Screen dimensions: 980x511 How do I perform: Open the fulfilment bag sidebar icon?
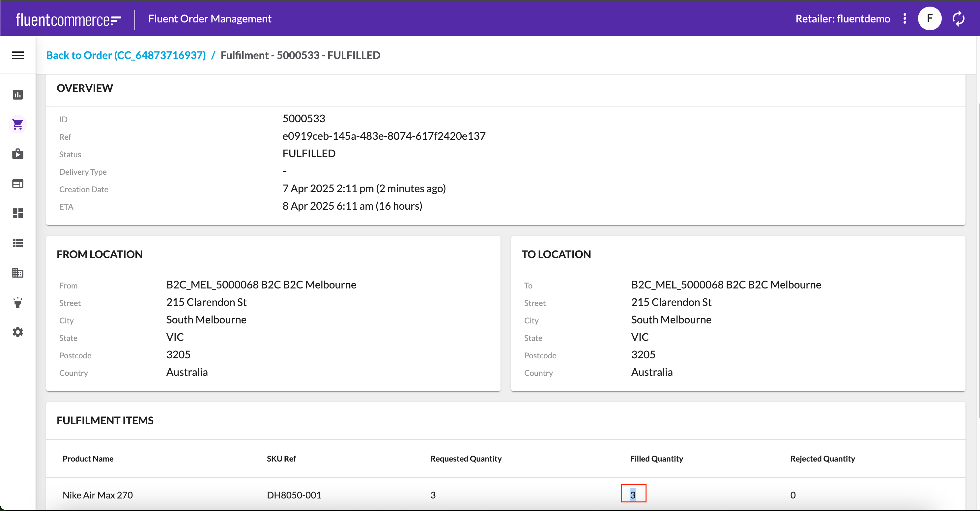[x=17, y=154]
